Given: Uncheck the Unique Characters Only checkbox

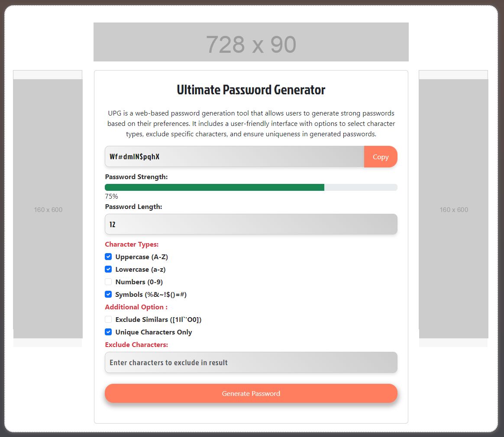Looking at the screenshot, I should [108, 332].
